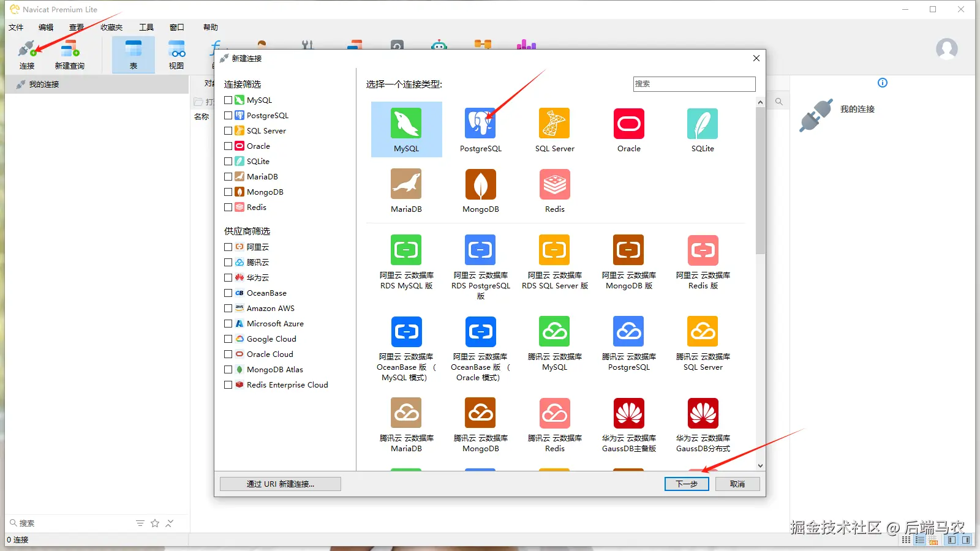Tick the Google Cloud vendor checkbox
980x551 pixels.
tap(228, 339)
